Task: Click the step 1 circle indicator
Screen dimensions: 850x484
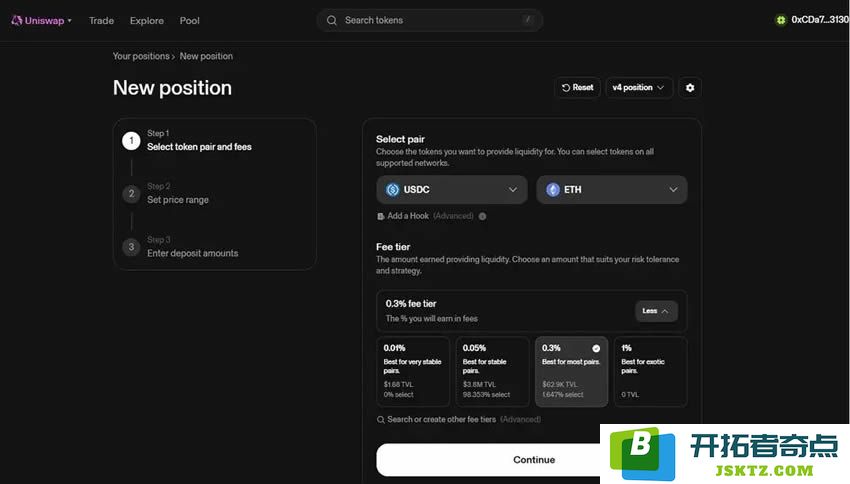Action: (131, 140)
